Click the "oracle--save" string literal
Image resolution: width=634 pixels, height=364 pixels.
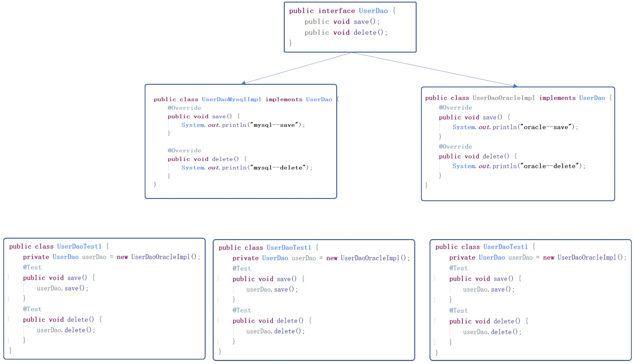[x=546, y=127]
